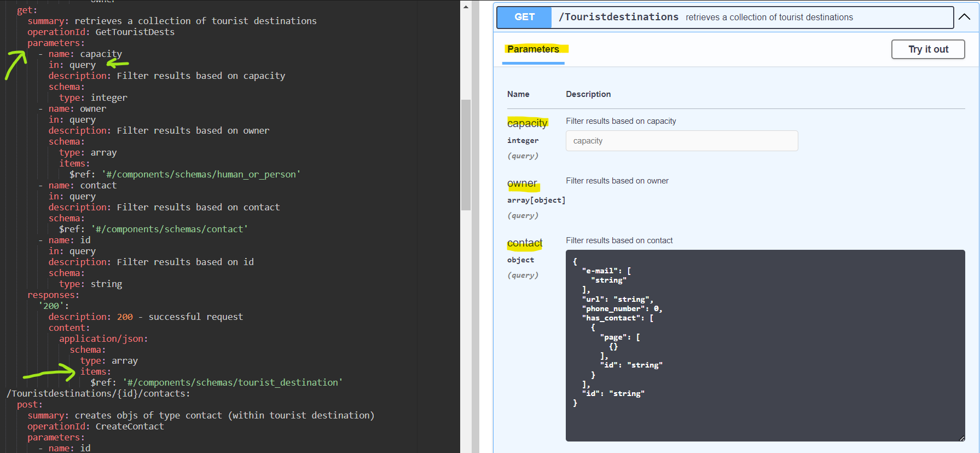
Task: Click the editor vertical scrollbar thumb
Action: [x=466, y=154]
